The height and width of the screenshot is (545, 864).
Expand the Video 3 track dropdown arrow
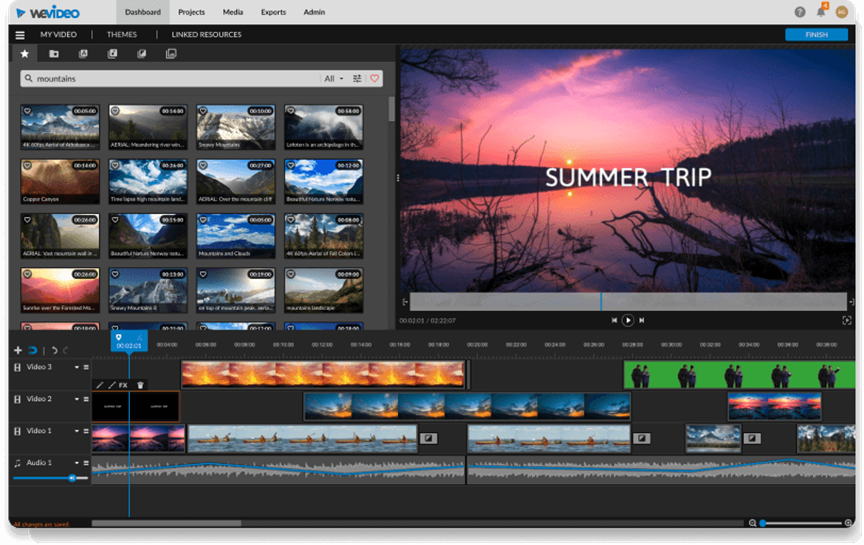pyautogui.click(x=77, y=368)
